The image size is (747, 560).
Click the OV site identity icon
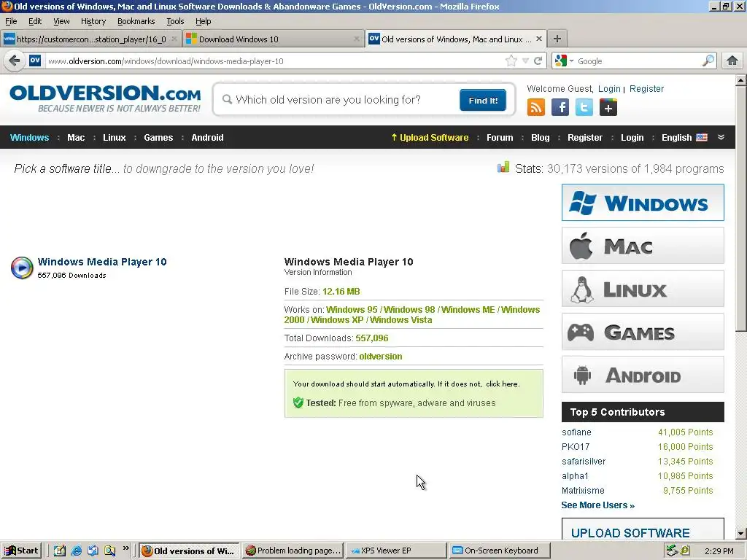[x=35, y=61]
